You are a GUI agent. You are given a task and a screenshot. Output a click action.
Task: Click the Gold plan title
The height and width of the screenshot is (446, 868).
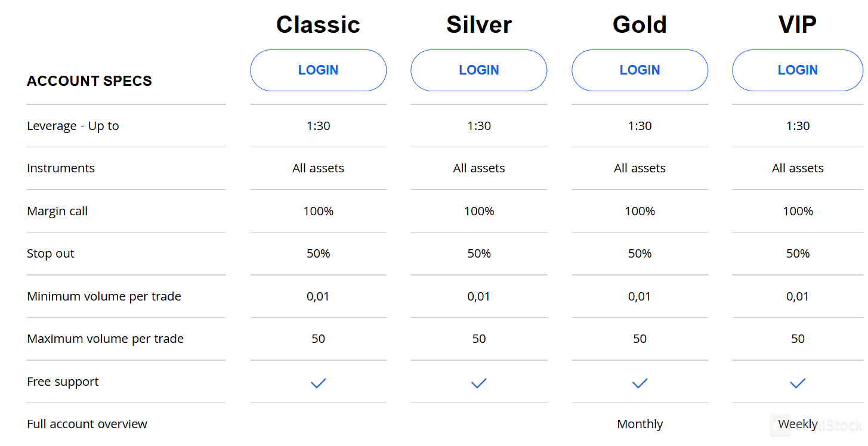(640, 24)
